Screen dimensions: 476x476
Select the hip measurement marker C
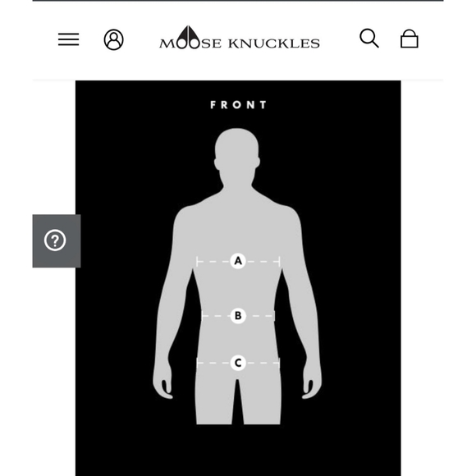(x=238, y=363)
